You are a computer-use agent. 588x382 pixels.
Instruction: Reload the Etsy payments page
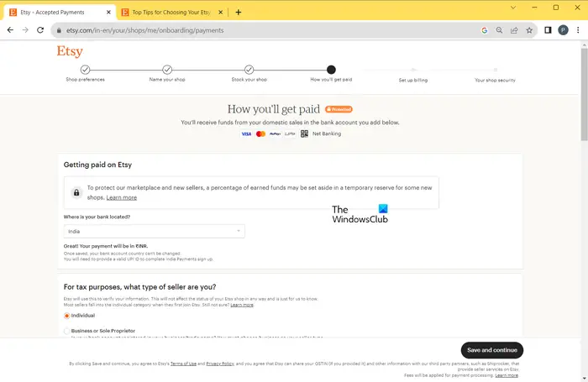[x=40, y=30]
